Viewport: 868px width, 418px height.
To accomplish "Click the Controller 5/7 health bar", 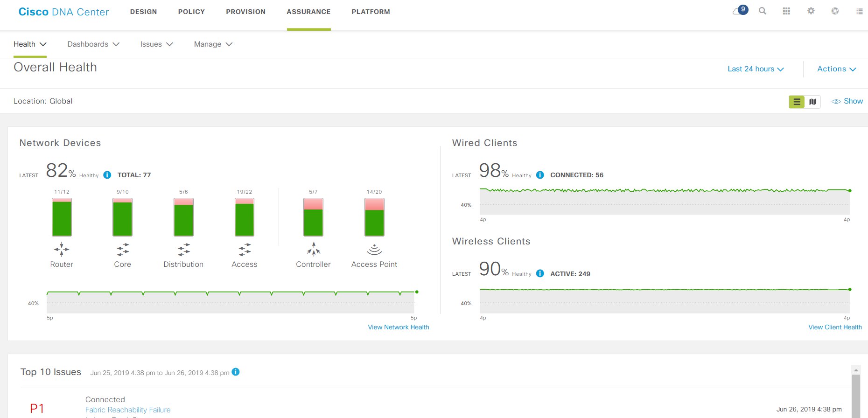I will click(314, 217).
